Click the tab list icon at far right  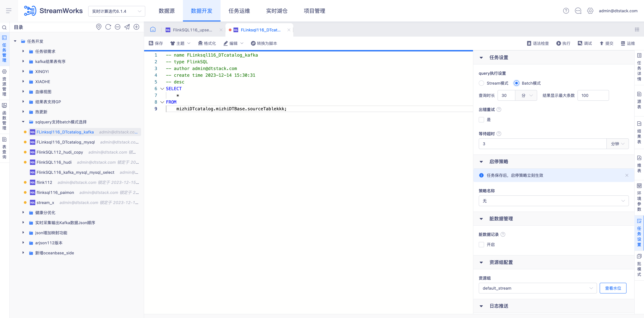637,30
